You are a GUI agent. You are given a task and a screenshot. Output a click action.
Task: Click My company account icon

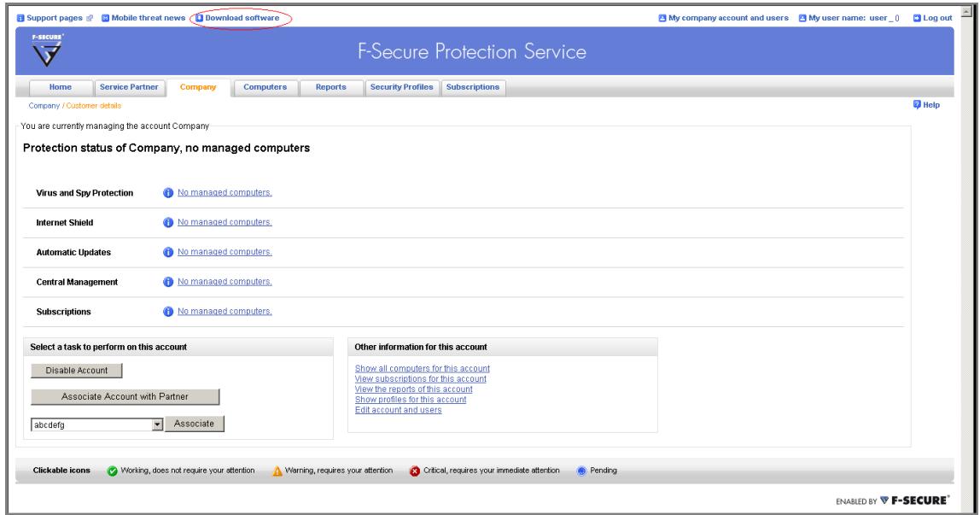662,18
